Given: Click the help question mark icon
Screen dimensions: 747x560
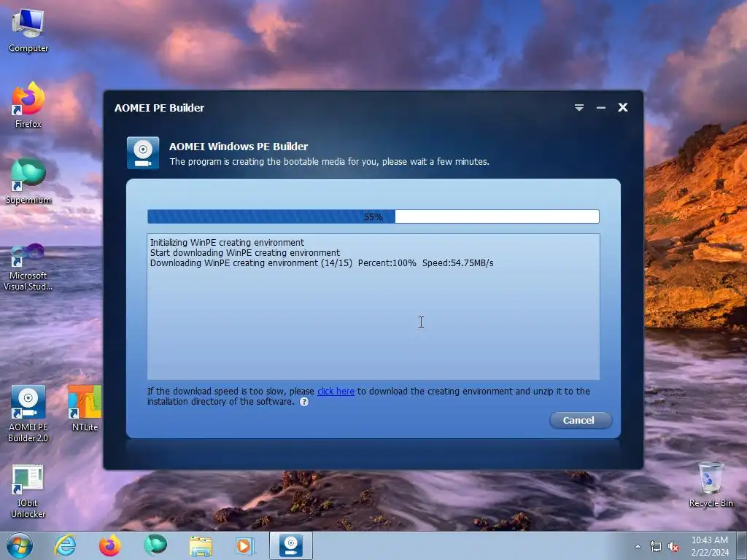Looking at the screenshot, I should (x=304, y=402).
